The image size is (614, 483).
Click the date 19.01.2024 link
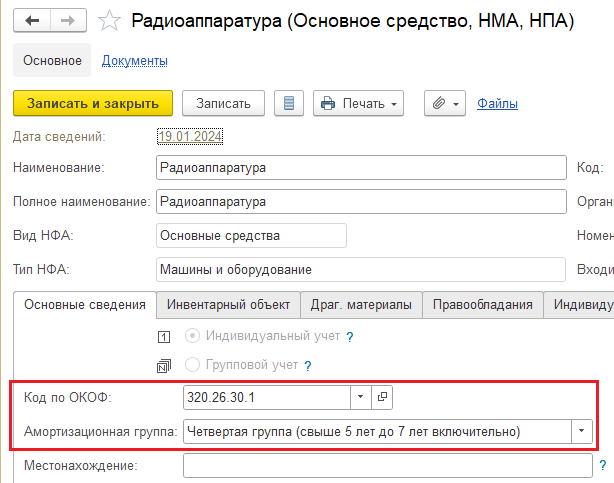190,136
